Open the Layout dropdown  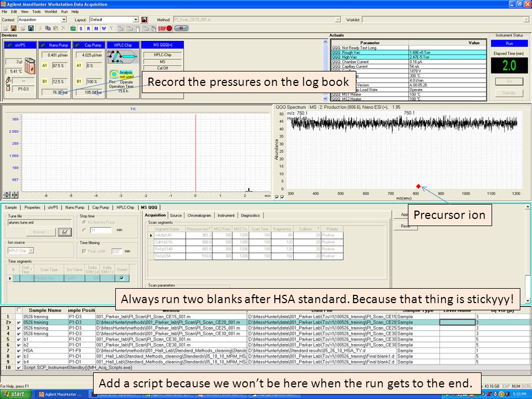tap(136, 20)
